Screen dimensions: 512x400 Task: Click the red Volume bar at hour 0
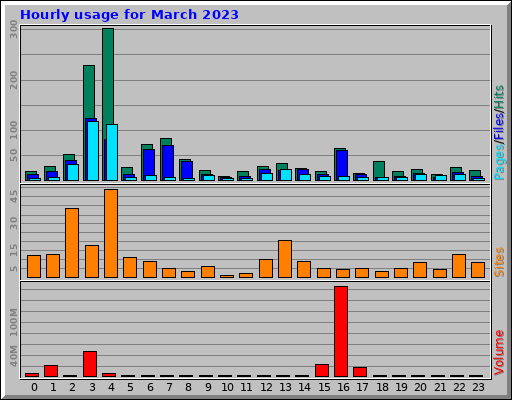32,375
